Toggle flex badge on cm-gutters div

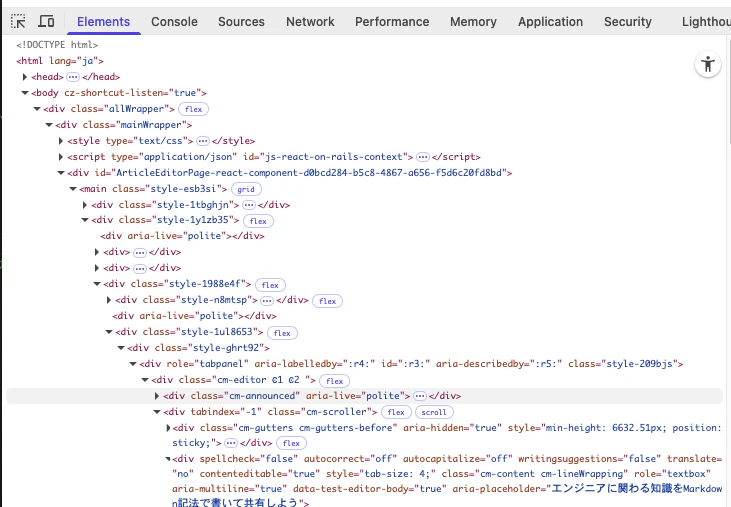291,443
